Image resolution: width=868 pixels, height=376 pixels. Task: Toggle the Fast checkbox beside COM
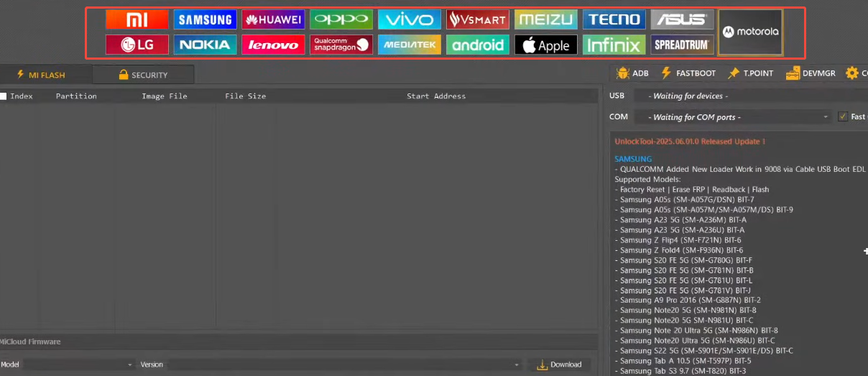click(x=843, y=116)
